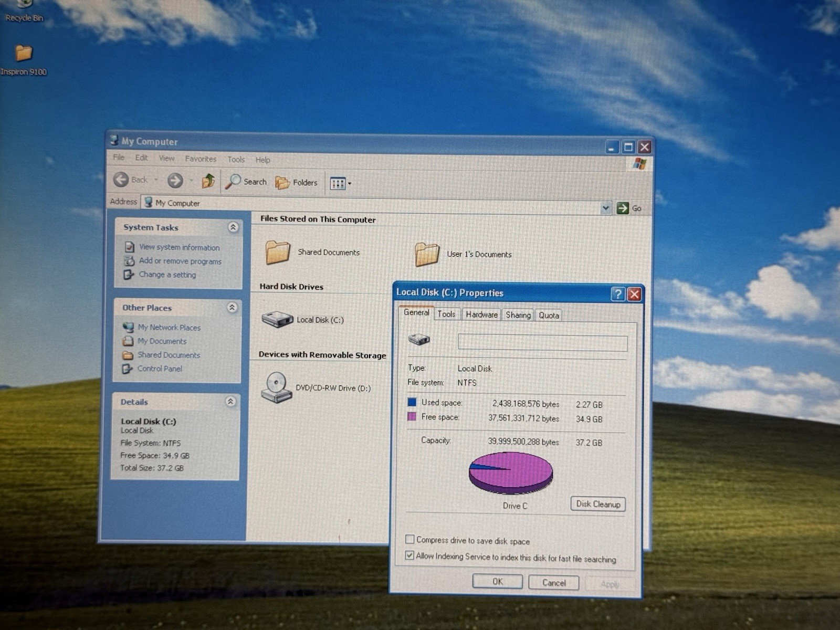This screenshot has width=840, height=630.
Task: Collapse the Details panel
Action: coord(230,401)
